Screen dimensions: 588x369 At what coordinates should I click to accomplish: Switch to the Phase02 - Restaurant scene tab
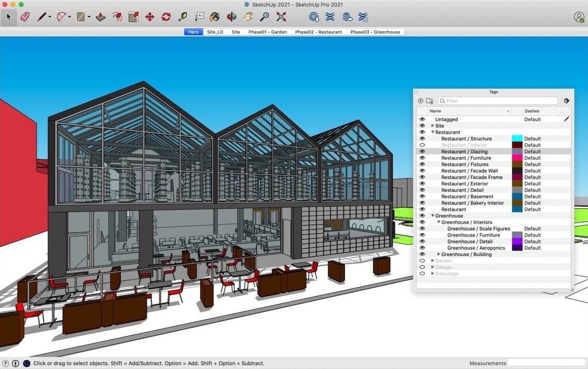(318, 32)
